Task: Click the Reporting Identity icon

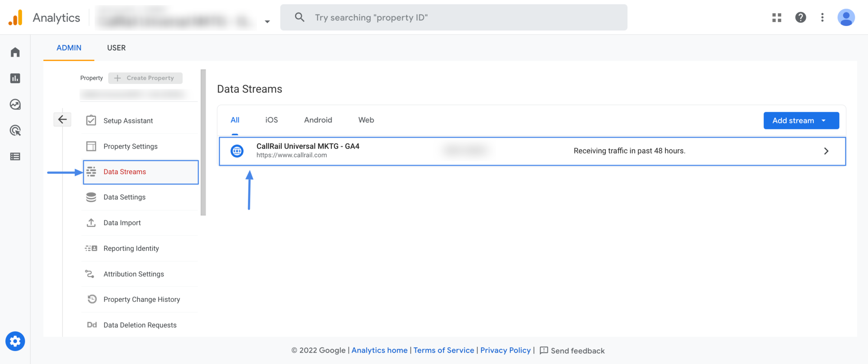Action: point(91,248)
